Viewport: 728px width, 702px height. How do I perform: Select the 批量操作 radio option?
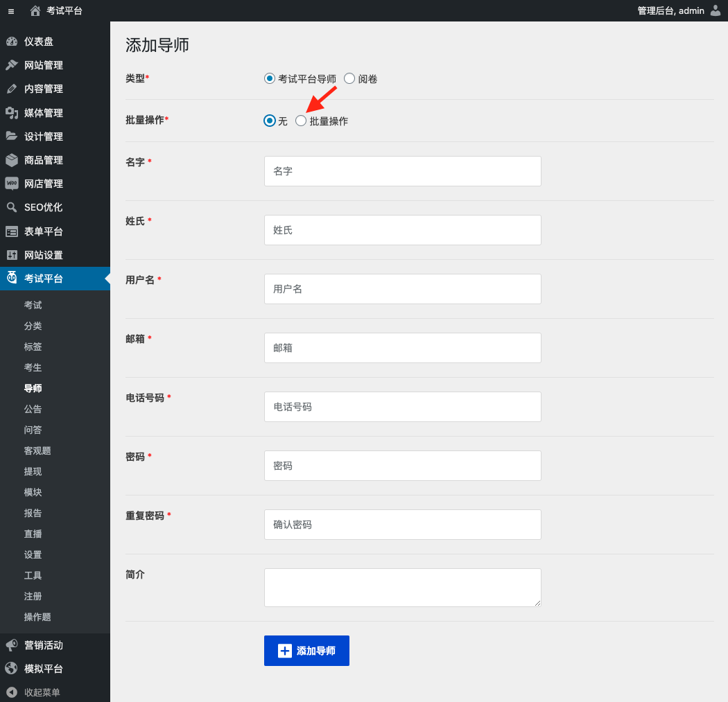(301, 121)
